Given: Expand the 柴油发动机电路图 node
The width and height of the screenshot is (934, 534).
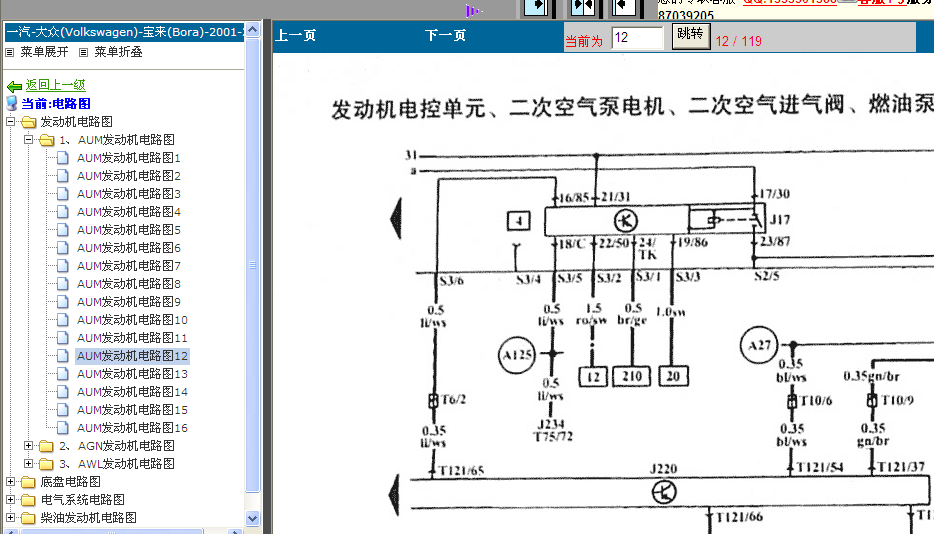Looking at the screenshot, I should [11, 517].
